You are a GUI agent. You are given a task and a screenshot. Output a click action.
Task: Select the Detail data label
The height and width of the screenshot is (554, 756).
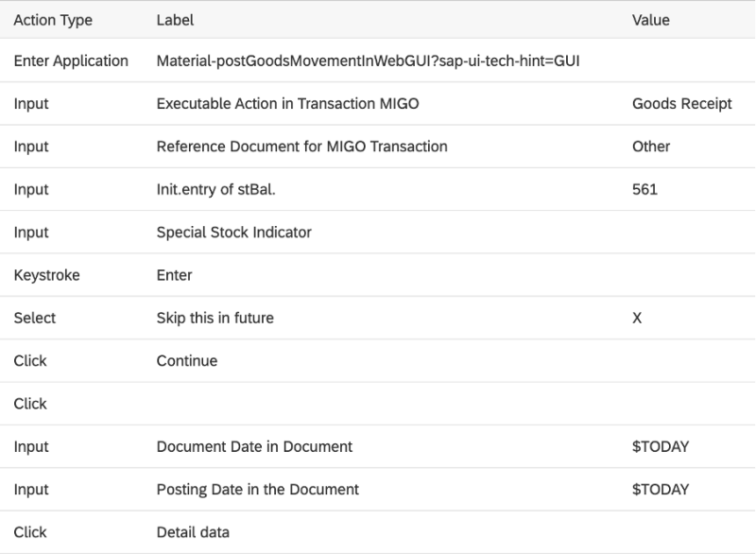point(193,531)
